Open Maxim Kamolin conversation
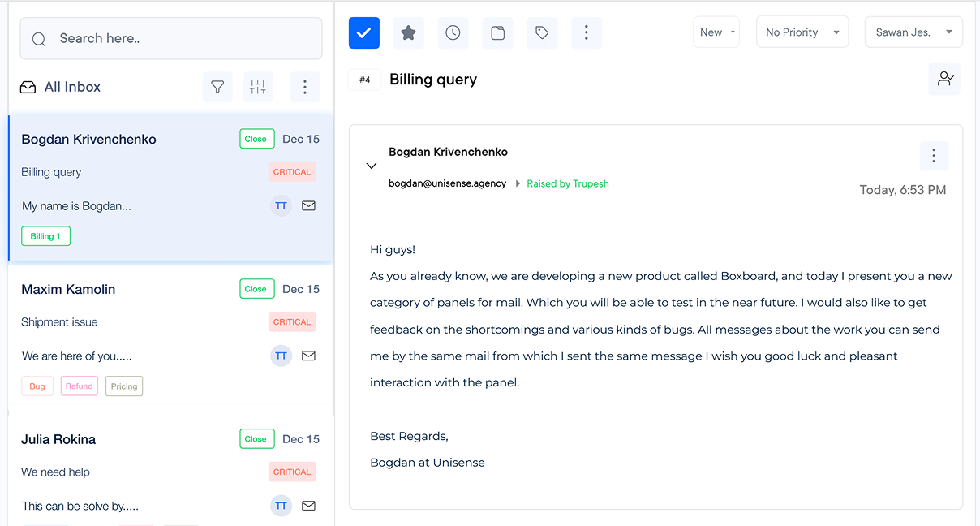 (x=170, y=334)
